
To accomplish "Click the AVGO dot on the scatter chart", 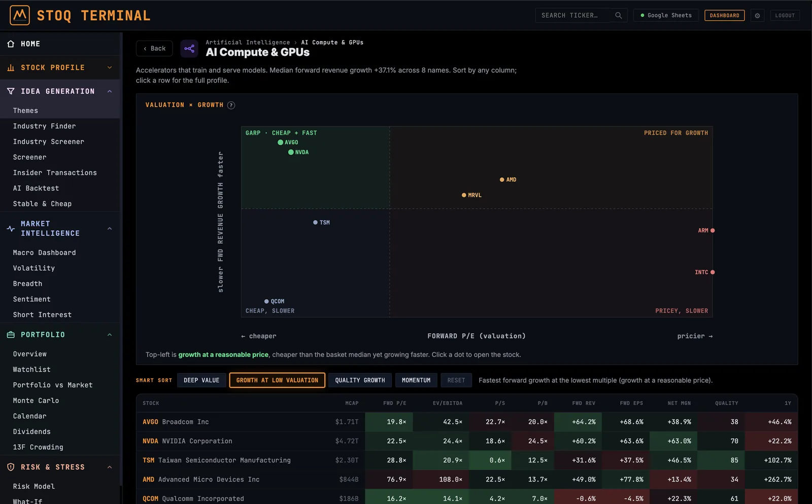I will coord(280,142).
